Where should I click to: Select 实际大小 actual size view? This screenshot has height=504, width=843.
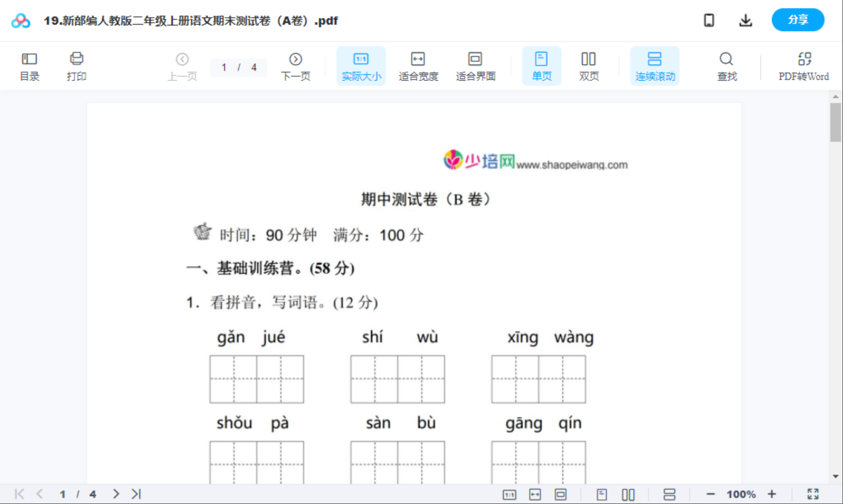click(x=361, y=65)
